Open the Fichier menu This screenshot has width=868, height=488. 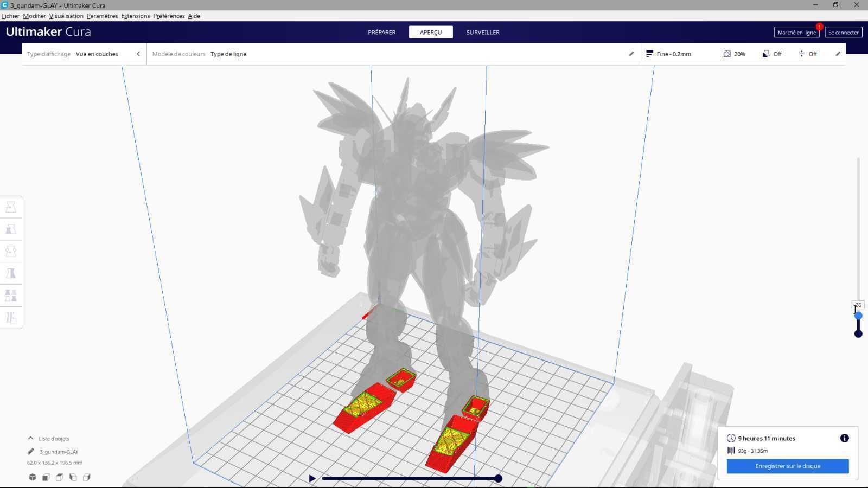[x=10, y=16]
